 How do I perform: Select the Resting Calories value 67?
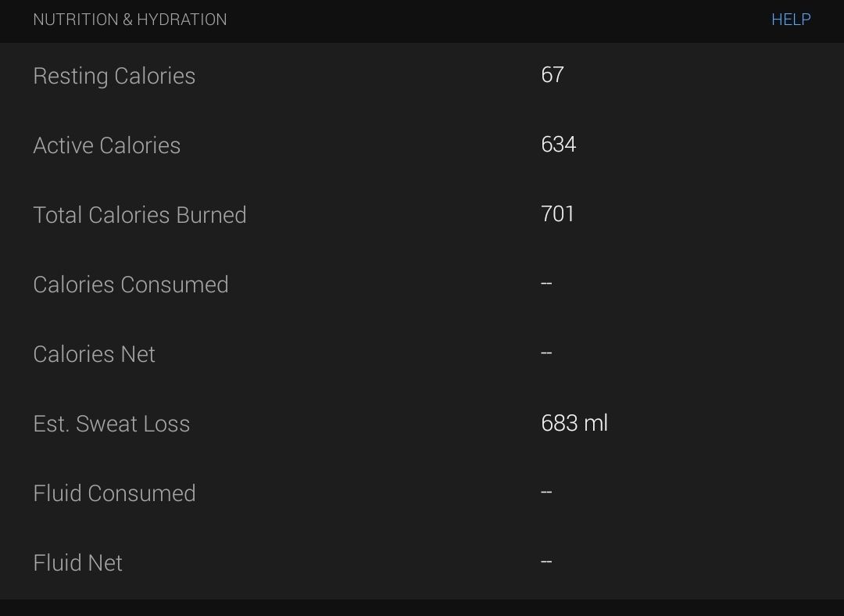pyautogui.click(x=553, y=75)
